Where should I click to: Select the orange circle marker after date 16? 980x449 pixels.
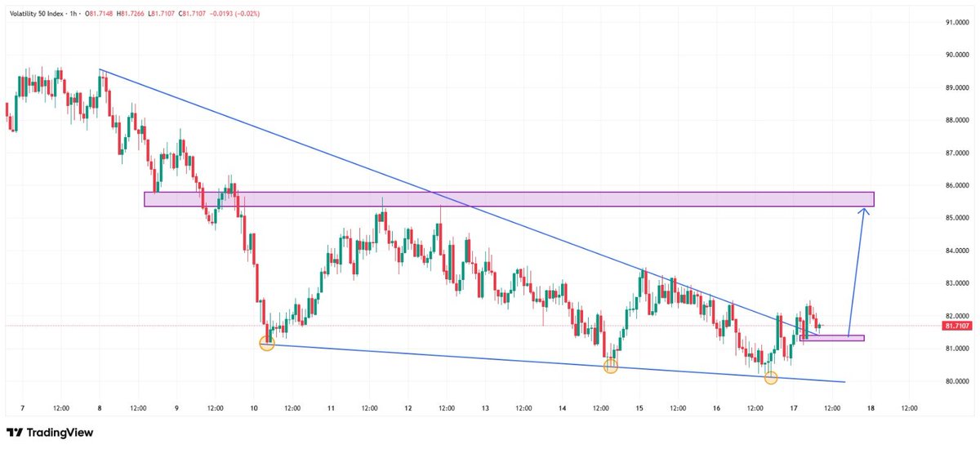(770, 377)
